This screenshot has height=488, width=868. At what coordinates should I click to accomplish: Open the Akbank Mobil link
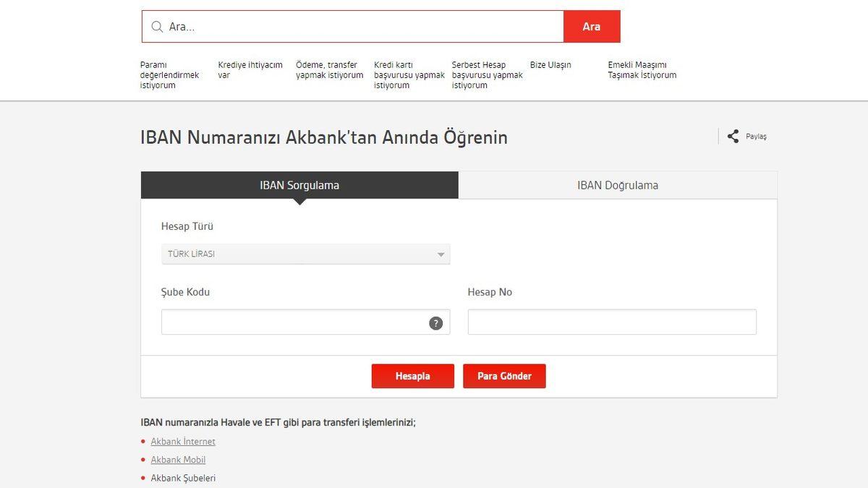[x=178, y=459]
